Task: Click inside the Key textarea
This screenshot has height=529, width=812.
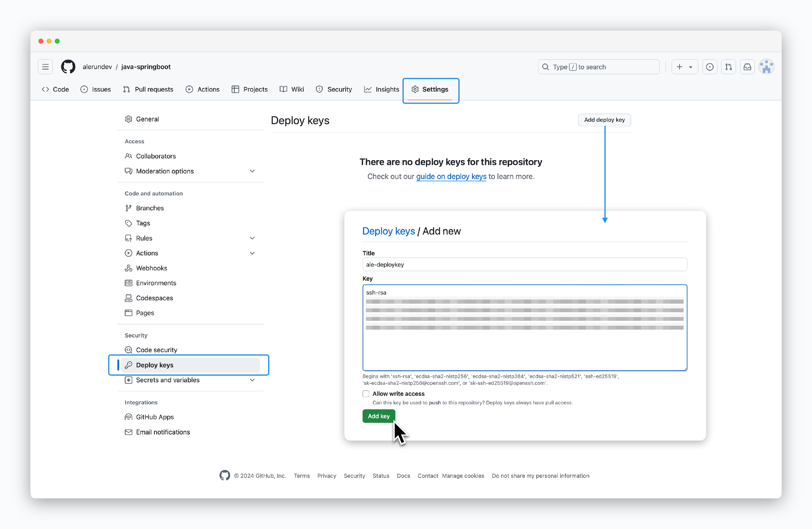Action: 525,327
